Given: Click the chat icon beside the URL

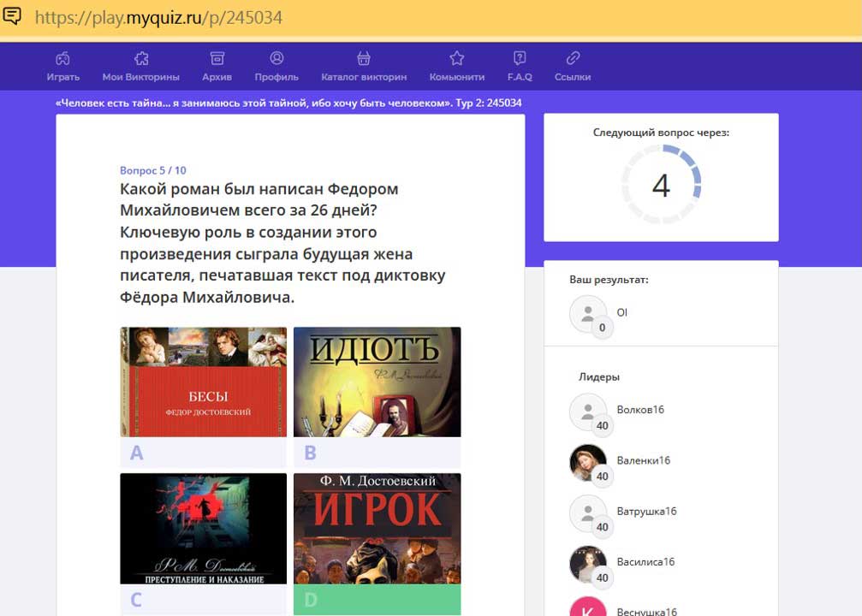Looking at the screenshot, I should pos(13,16).
